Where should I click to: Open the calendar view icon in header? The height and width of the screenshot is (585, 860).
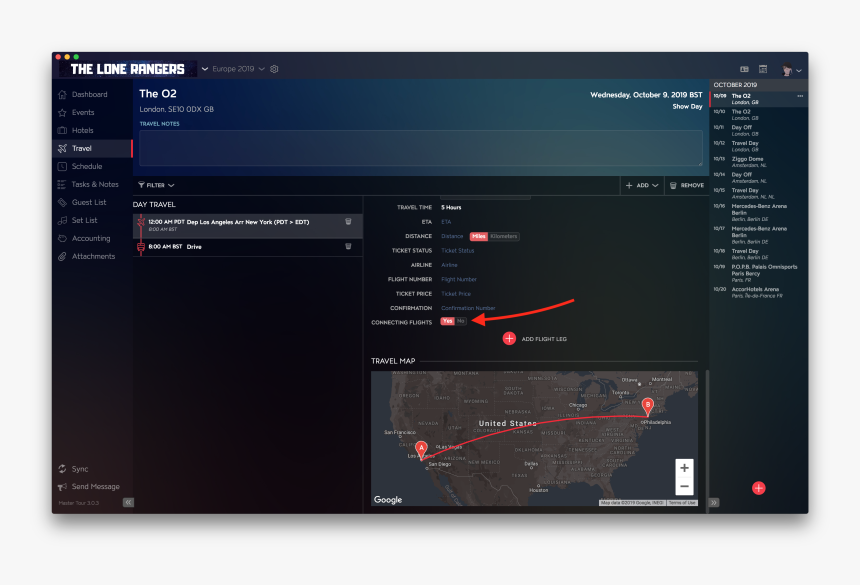pos(763,69)
